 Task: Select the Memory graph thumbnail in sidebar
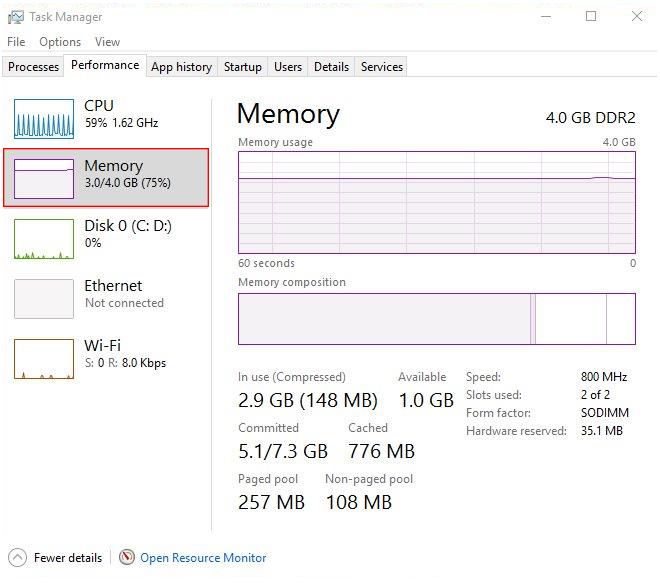click(44, 178)
